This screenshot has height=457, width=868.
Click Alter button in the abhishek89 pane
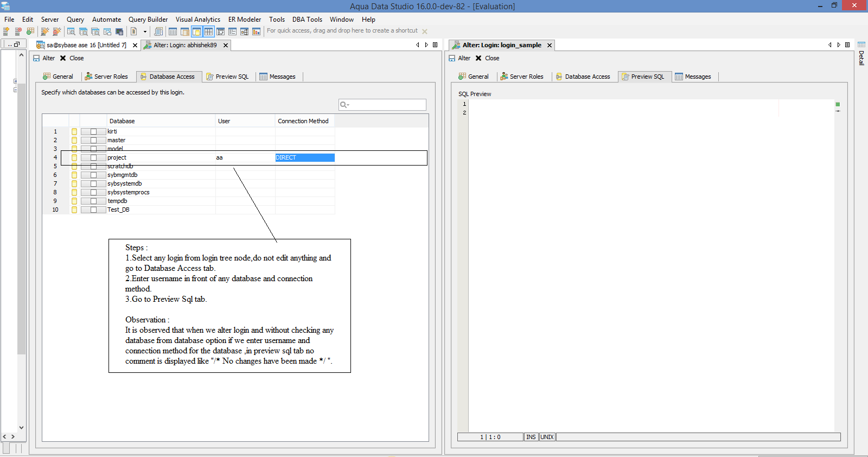pyautogui.click(x=44, y=58)
